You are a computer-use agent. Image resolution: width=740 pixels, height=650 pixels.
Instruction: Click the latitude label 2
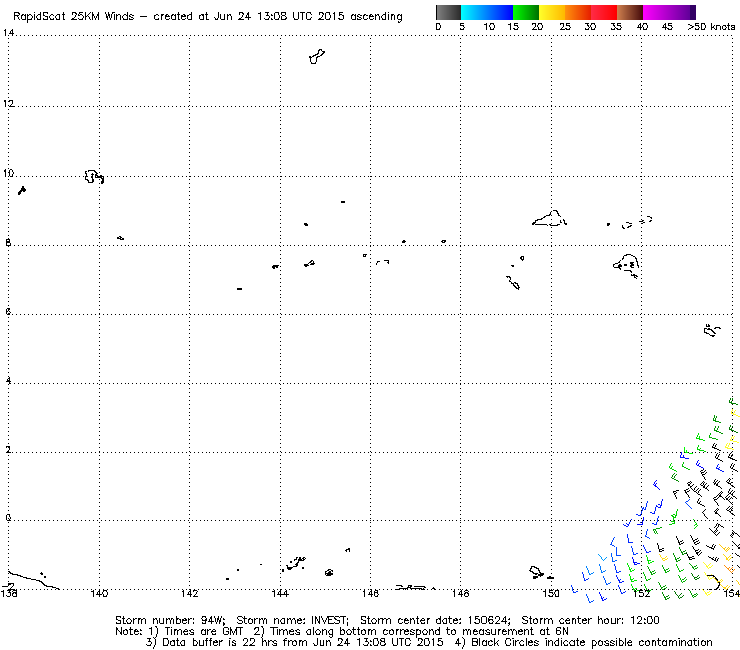point(8,449)
